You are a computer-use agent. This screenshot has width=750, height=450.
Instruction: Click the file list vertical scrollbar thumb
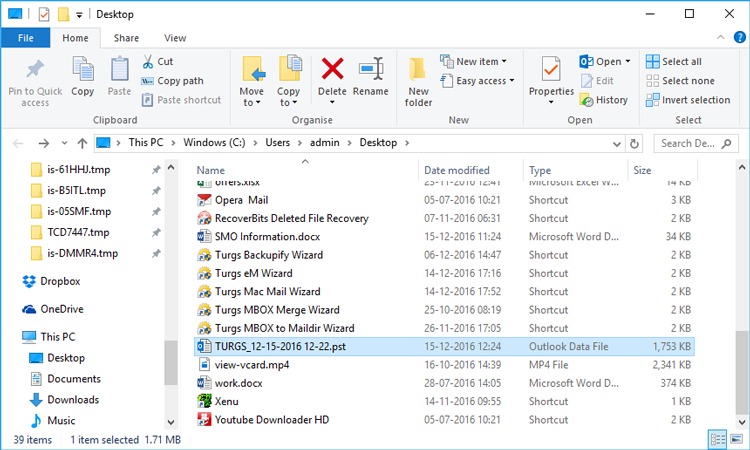(x=742, y=373)
